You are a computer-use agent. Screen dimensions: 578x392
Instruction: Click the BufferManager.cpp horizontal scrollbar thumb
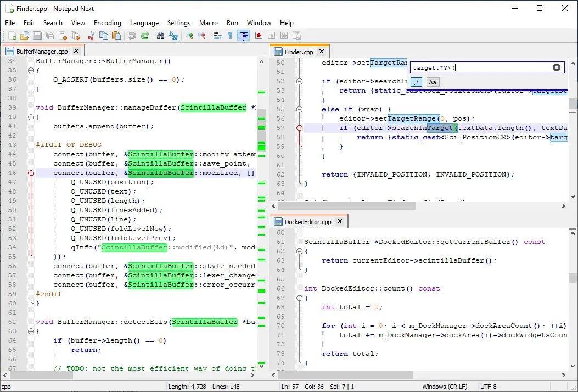click(42, 376)
